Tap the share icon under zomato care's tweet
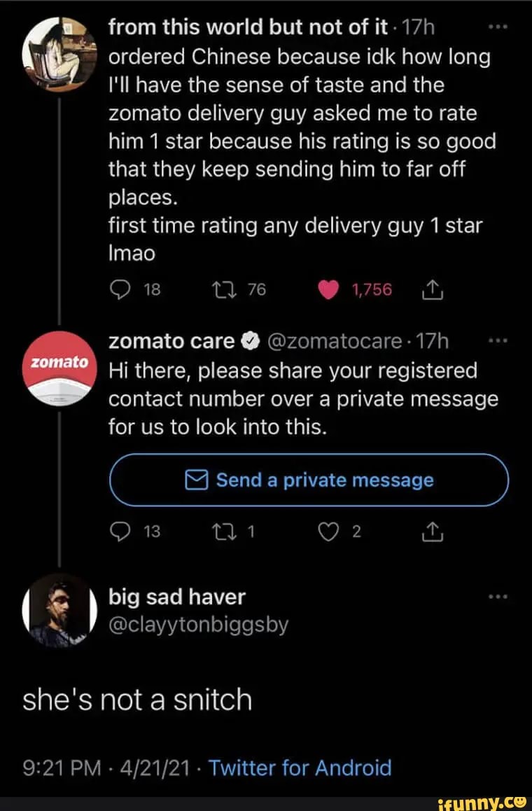532x811 pixels. (x=433, y=531)
